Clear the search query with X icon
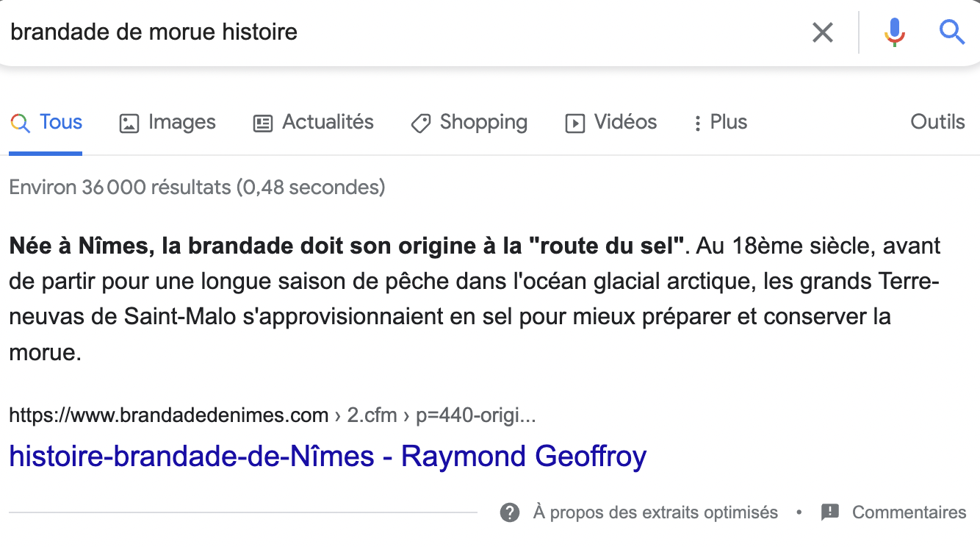 822,32
